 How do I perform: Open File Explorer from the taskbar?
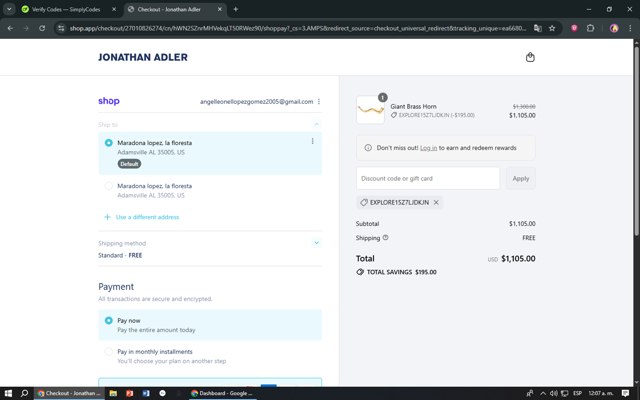(113, 393)
